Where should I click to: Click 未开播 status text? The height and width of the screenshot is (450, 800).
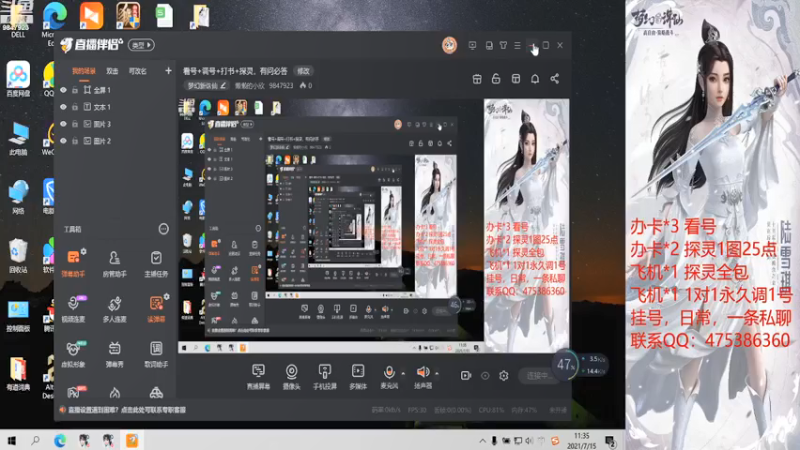tap(558, 410)
